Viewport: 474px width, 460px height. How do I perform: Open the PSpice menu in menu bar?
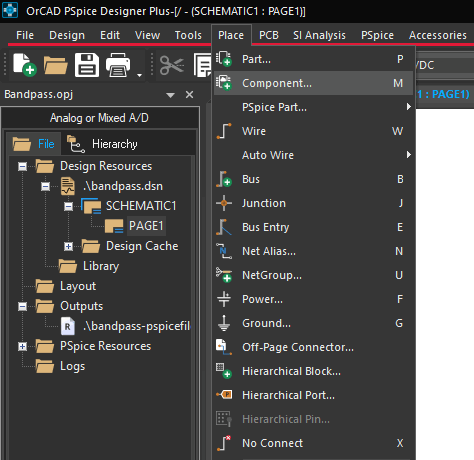[x=377, y=35]
